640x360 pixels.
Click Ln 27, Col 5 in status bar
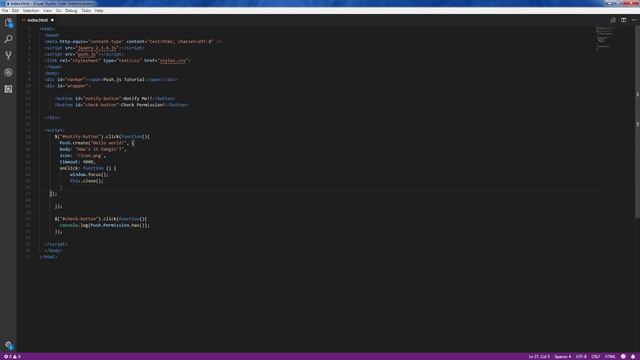[x=539, y=356]
